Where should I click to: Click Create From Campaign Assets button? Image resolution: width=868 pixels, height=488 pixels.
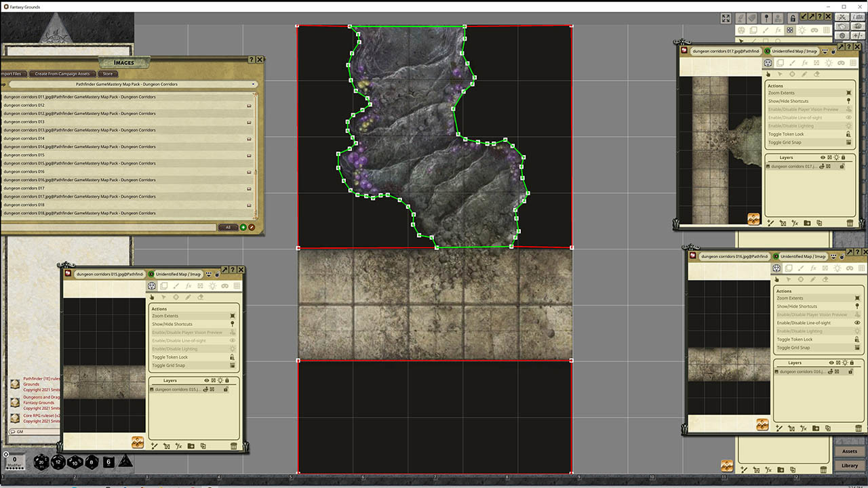(62, 74)
